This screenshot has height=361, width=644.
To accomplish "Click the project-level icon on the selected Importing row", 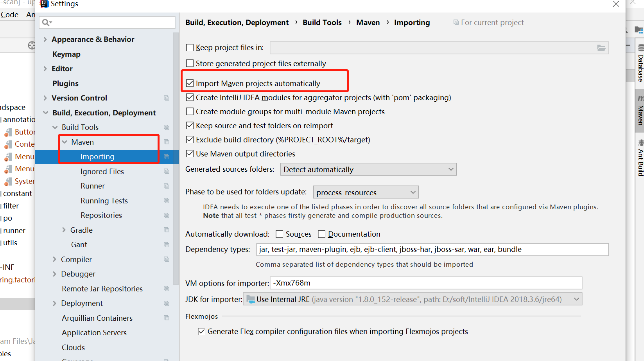I will (166, 156).
